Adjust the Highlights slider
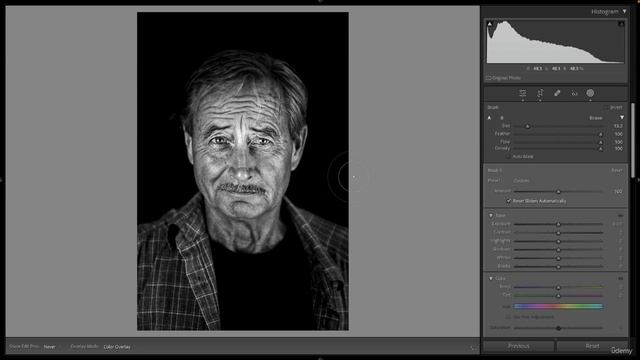 pos(558,241)
